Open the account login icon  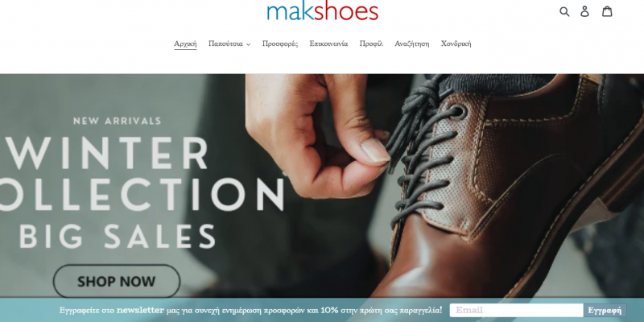coord(584,11)
